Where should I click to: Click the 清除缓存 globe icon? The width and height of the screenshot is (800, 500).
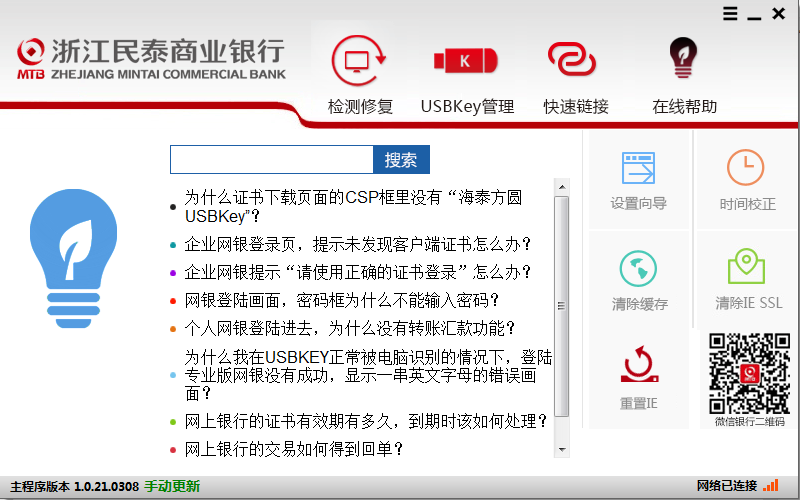(638, 268)
